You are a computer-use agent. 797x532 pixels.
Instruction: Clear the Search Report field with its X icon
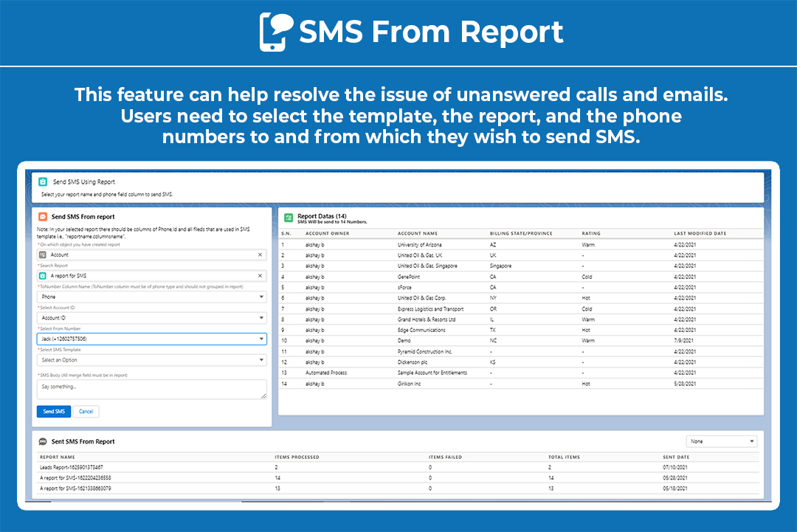coord(260,274)
